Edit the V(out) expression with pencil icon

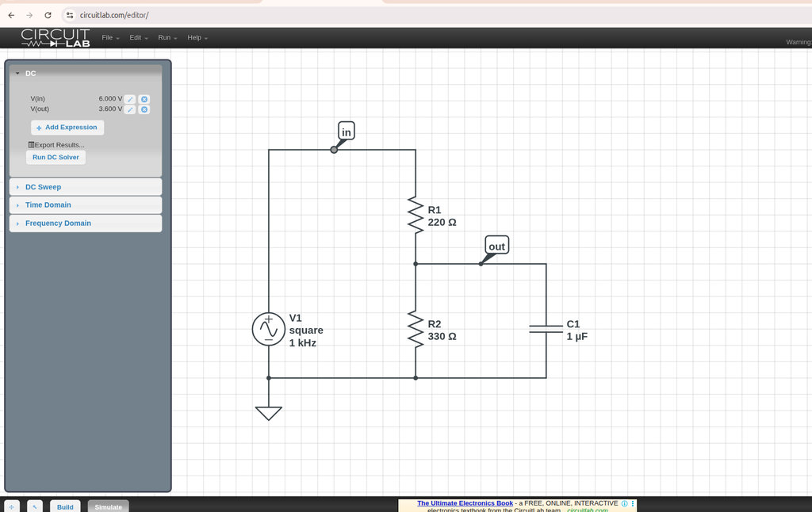[x=130, y=109]
